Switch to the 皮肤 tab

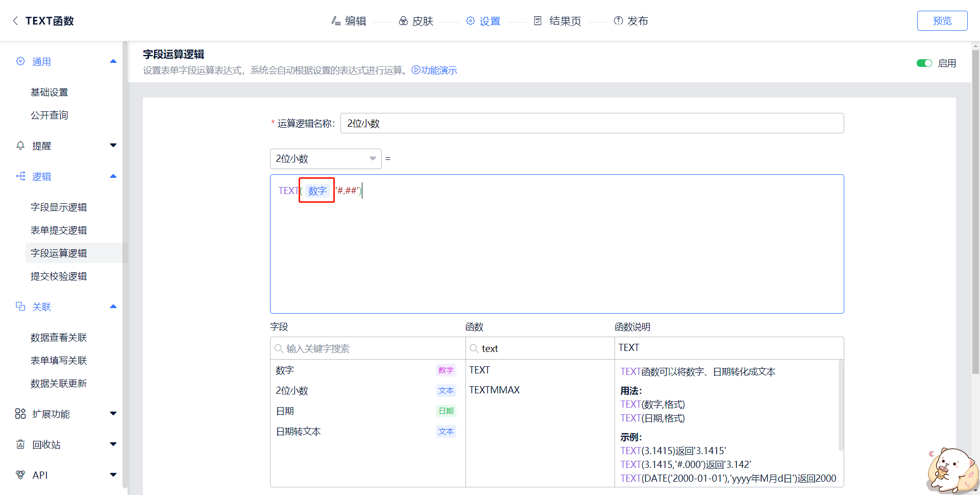[416, 21]
